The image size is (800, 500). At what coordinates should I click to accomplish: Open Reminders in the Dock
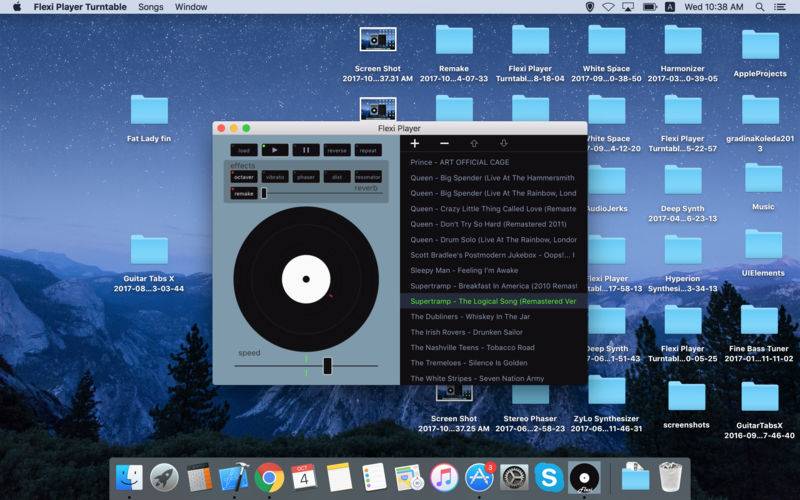pyautogui.click(x=374, y=478)
